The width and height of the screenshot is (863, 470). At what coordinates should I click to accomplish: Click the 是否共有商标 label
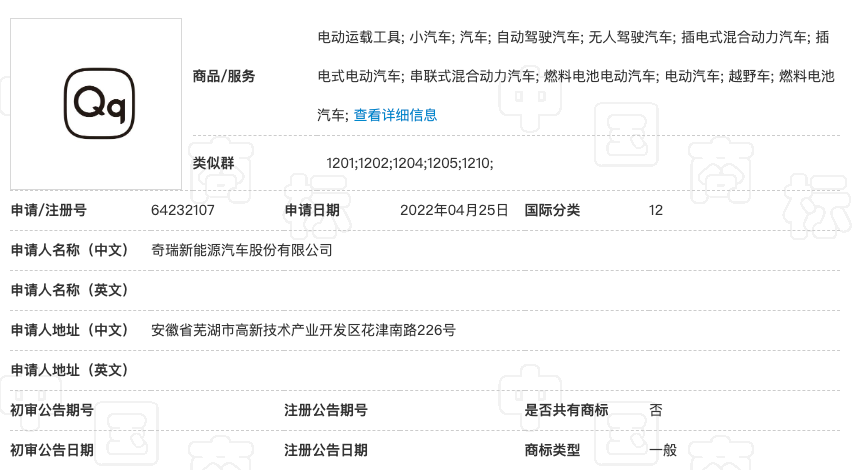566,410
